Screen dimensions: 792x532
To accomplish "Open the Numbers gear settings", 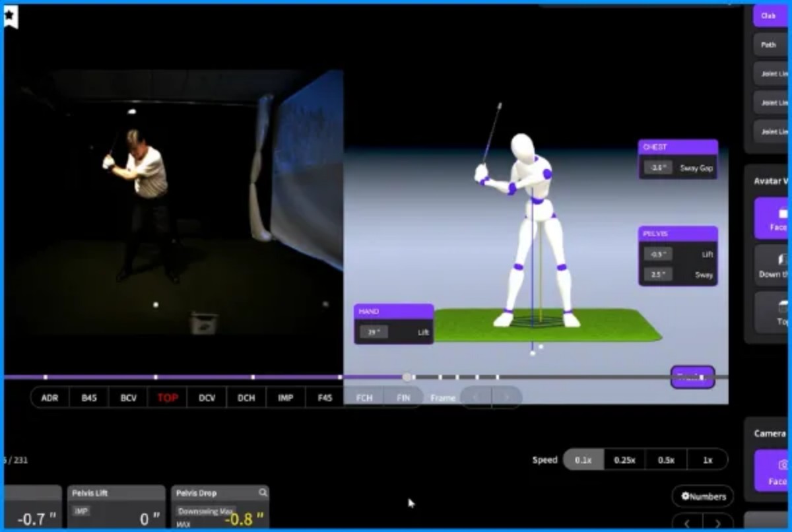I will pyautogui.click(x=704, y=496).
